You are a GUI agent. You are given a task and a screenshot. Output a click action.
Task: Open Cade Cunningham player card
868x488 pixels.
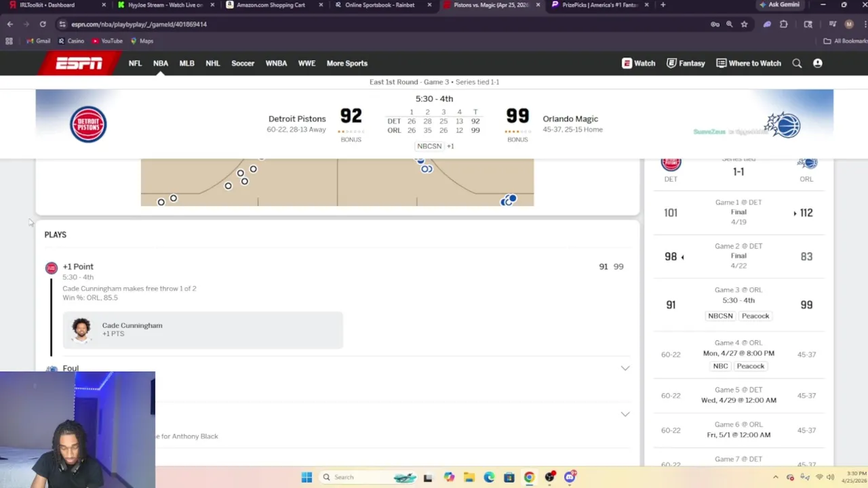(x=203, y=330)
